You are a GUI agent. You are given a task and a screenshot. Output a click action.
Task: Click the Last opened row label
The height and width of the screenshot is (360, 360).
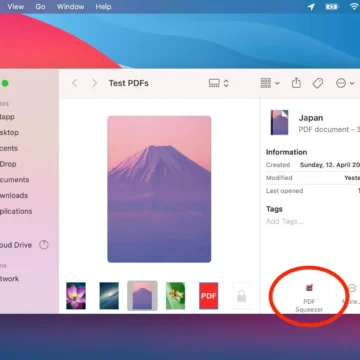284,191
